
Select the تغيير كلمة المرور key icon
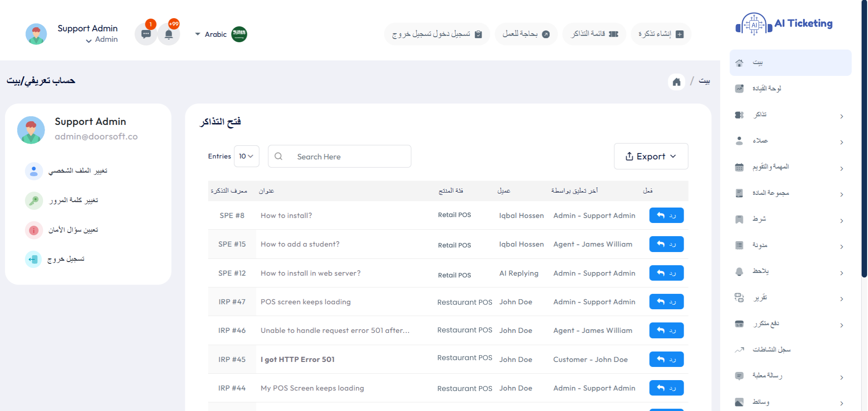tap(34, 200)
